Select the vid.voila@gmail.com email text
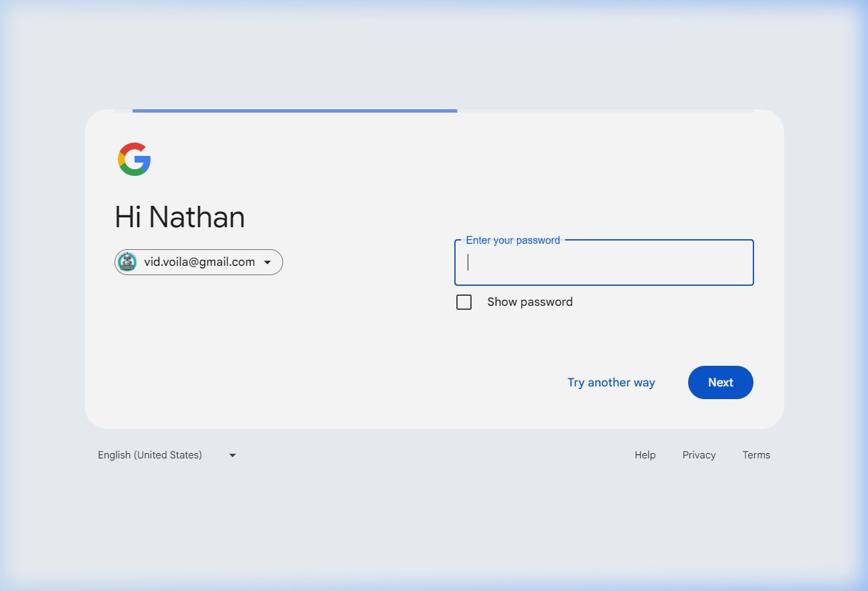The image size is (868, 591). [199, 263]
